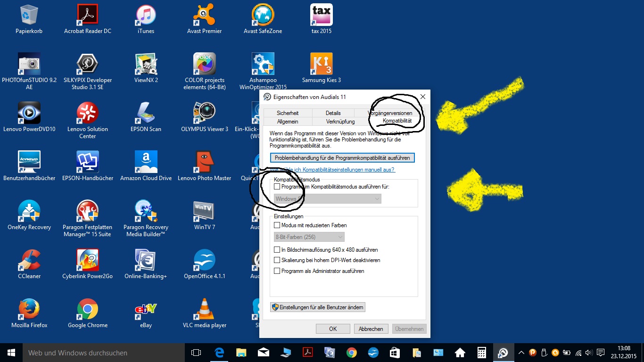Select Mozilla Firefox desktop icon
644x362 pixels.
tap(29, 313)
